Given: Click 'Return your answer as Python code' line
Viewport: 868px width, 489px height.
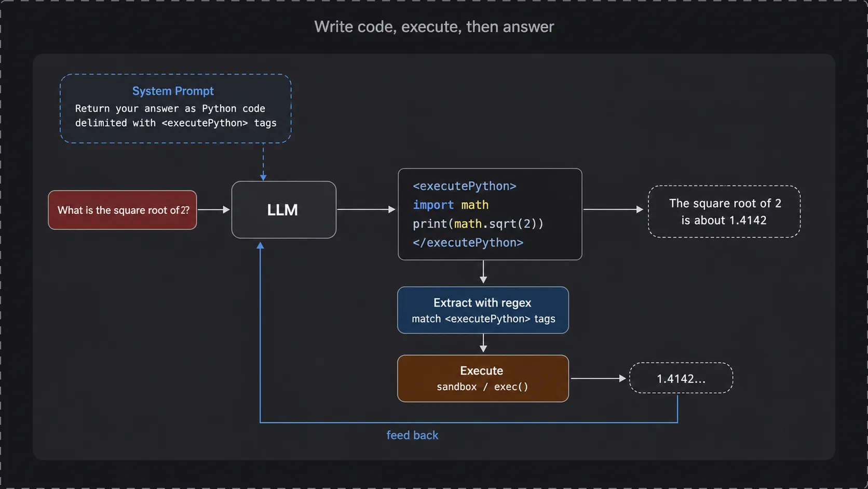Looking at the screenshot, I should pos(170,109).
